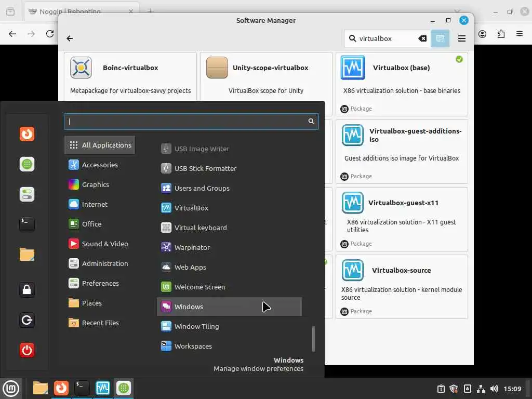Open Workspaces settings
The height and width of the screenshot is (399, 532).
pos(229,346)
